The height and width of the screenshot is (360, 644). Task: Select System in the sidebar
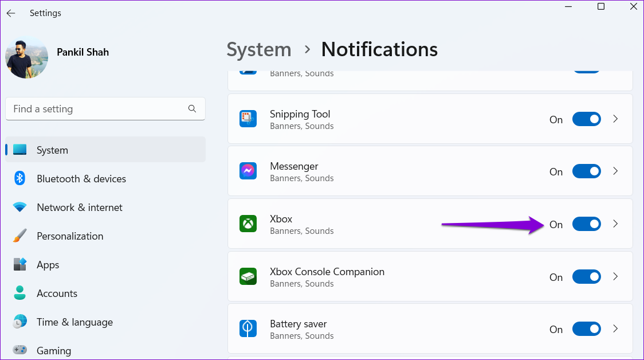(x=105, y=150)
